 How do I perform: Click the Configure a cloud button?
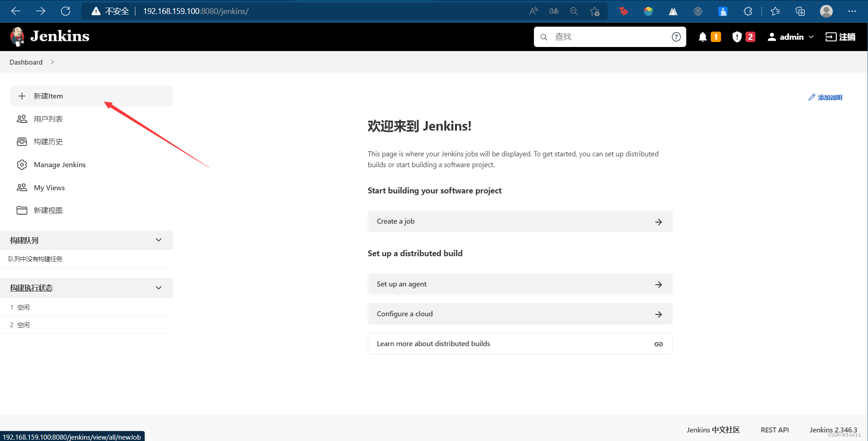pos(520,314)
